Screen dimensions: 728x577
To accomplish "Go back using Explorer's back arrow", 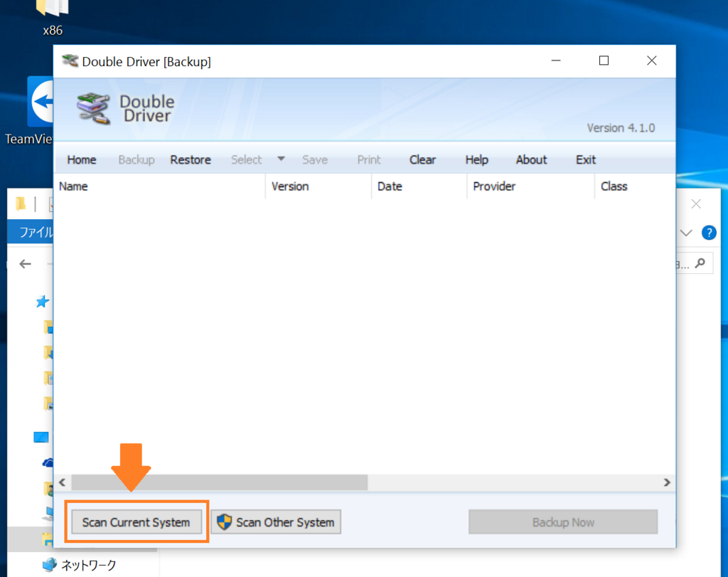I will (x=25, y=264).
